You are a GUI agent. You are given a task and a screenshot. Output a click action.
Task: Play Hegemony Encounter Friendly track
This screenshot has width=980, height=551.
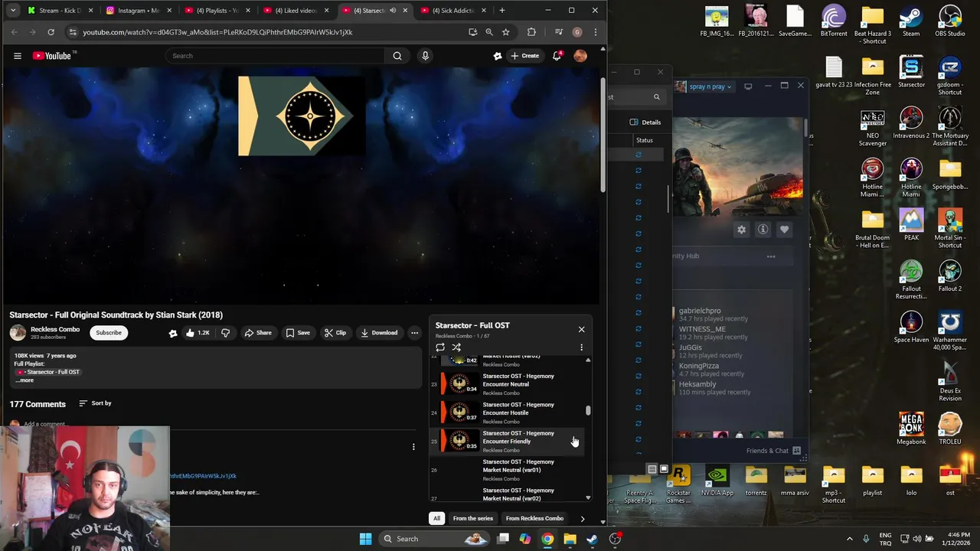[507, 441]
